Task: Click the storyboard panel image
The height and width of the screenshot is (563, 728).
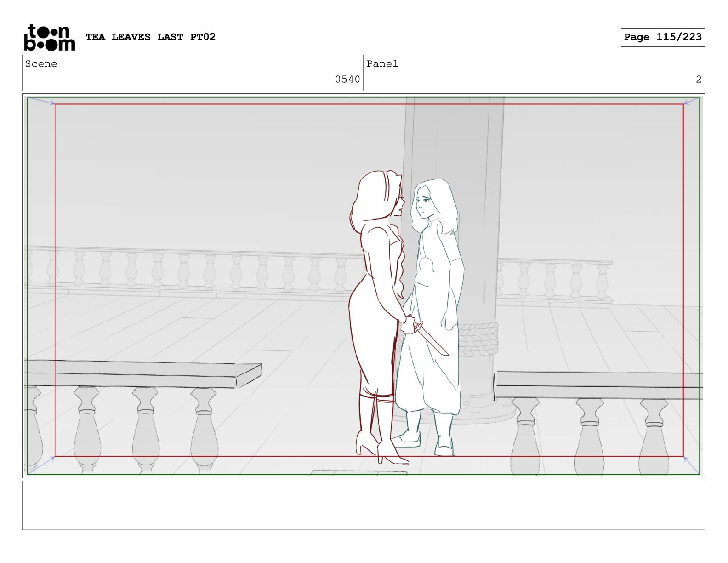Action: [x=364, y=286]
